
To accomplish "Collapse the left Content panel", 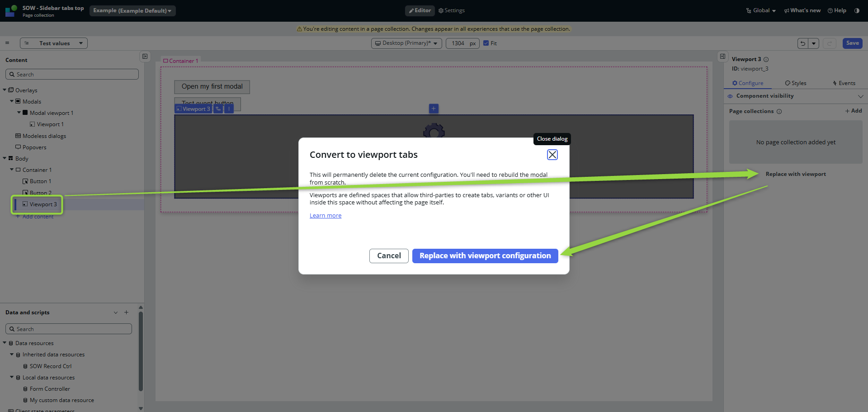I will 145,57.
